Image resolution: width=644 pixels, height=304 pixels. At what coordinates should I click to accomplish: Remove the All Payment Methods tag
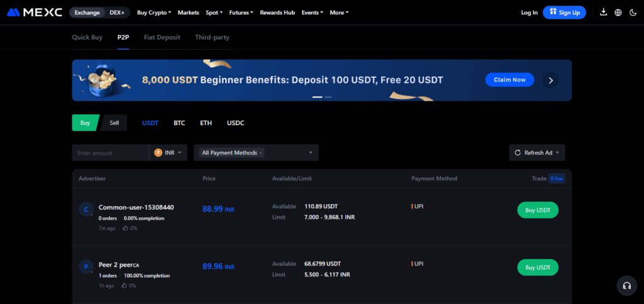[x=260, y=153]
